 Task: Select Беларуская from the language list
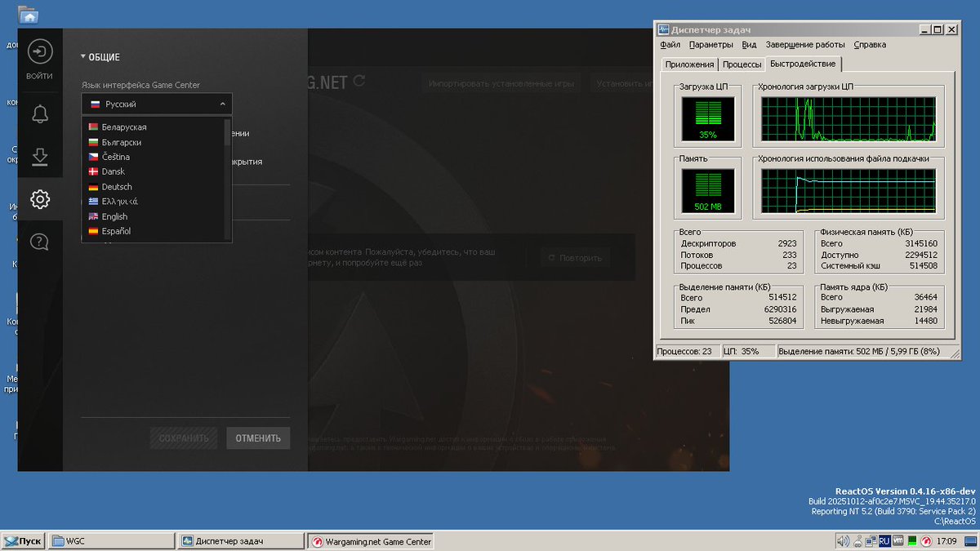pos(154,127)
